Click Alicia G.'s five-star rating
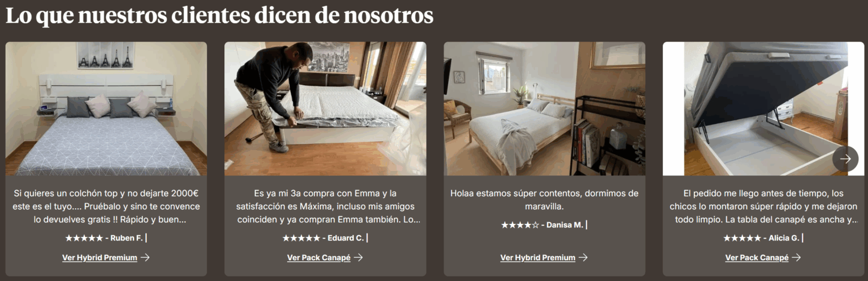Image resolution: width=868 pixels, height=281 pixels. click(x=742, y=238)
